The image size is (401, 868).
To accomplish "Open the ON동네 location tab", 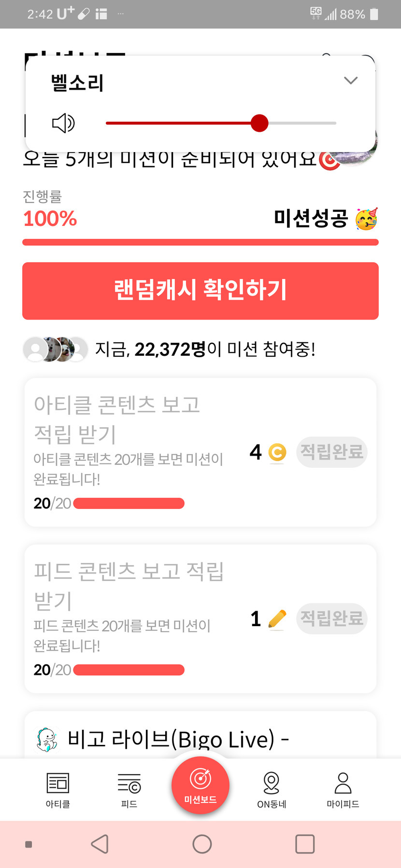I will point(272,789).
